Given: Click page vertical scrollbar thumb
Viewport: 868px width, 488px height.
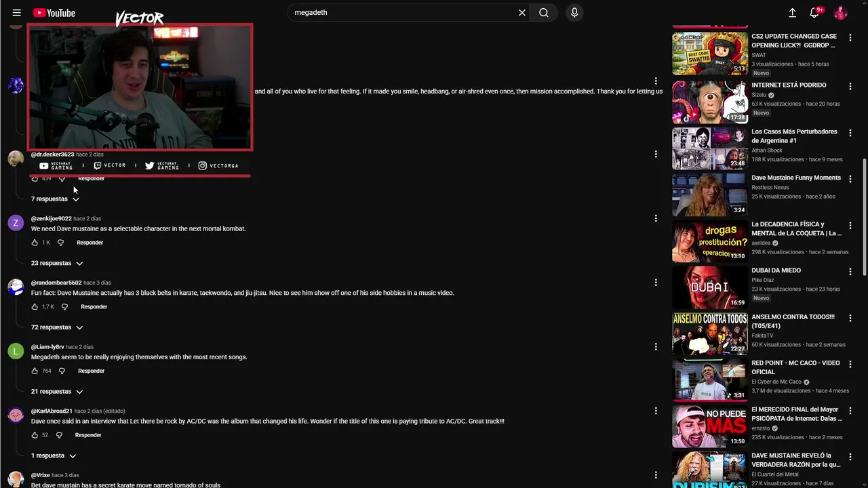Looking at the screenshot, I should pos(865,217).
